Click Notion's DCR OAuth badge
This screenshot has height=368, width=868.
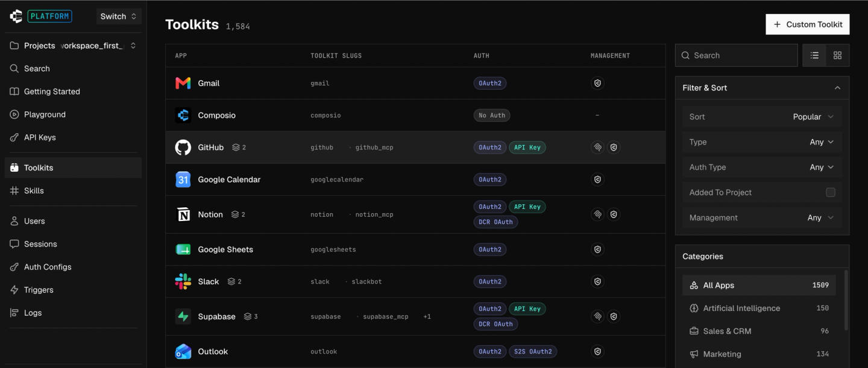pos(495,222)
